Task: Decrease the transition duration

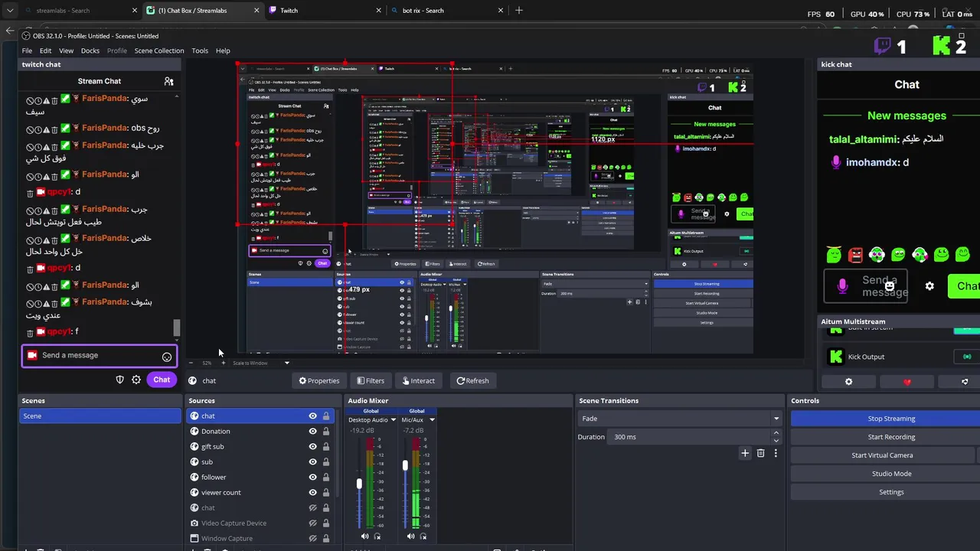Action: click(776, 441)
